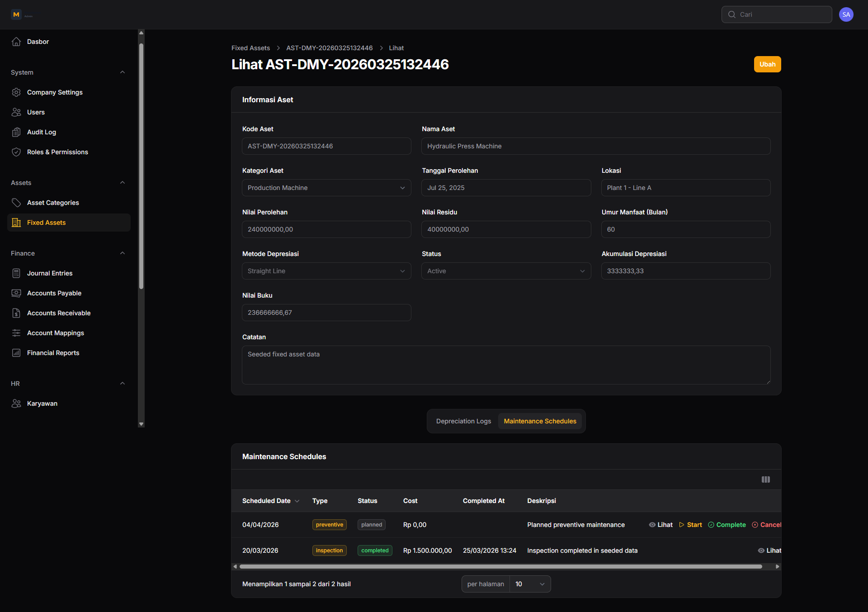Click the Nama Aset field
The height and width of the screenshot is (612, 868).
(596, 146)
